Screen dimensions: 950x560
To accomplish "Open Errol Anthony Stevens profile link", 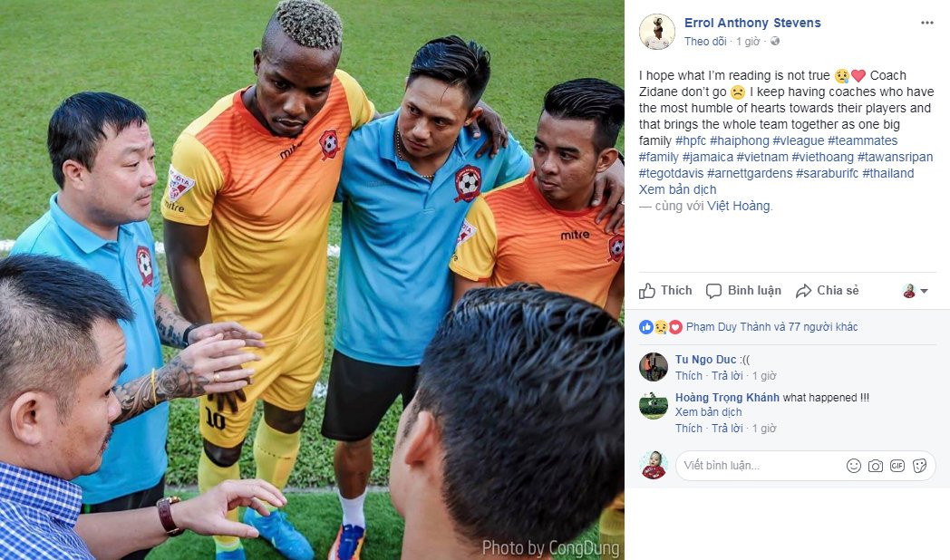I will (752, 23).
